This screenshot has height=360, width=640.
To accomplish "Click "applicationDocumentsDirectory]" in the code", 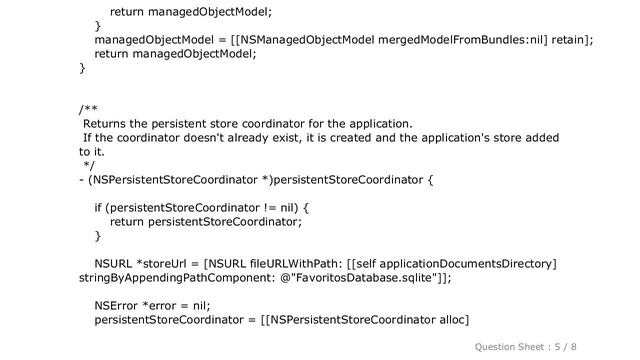I will point(468,264).
